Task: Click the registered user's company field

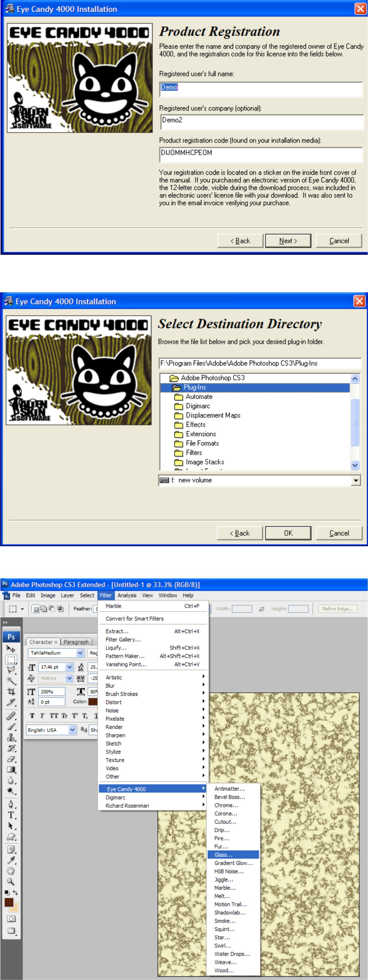Action: pos(262,122)
